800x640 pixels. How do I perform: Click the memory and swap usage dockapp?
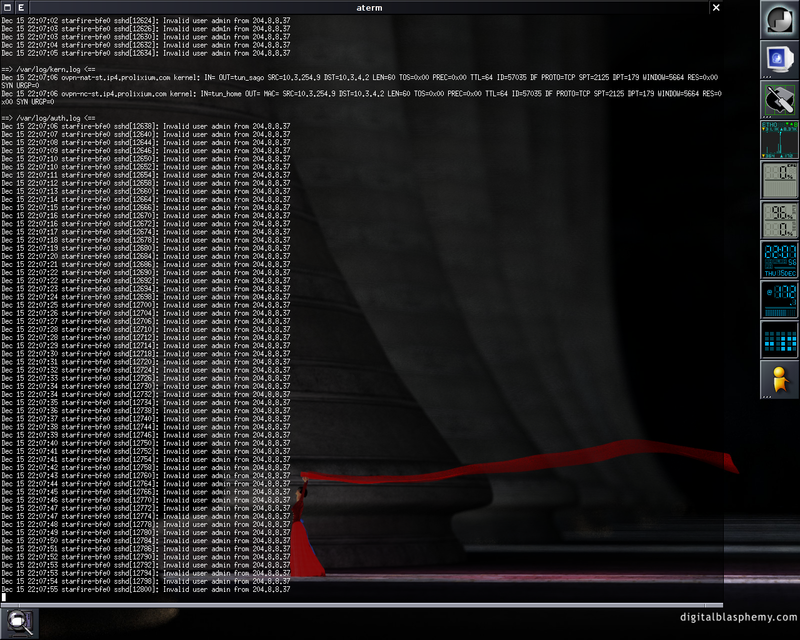coord(780,219)
